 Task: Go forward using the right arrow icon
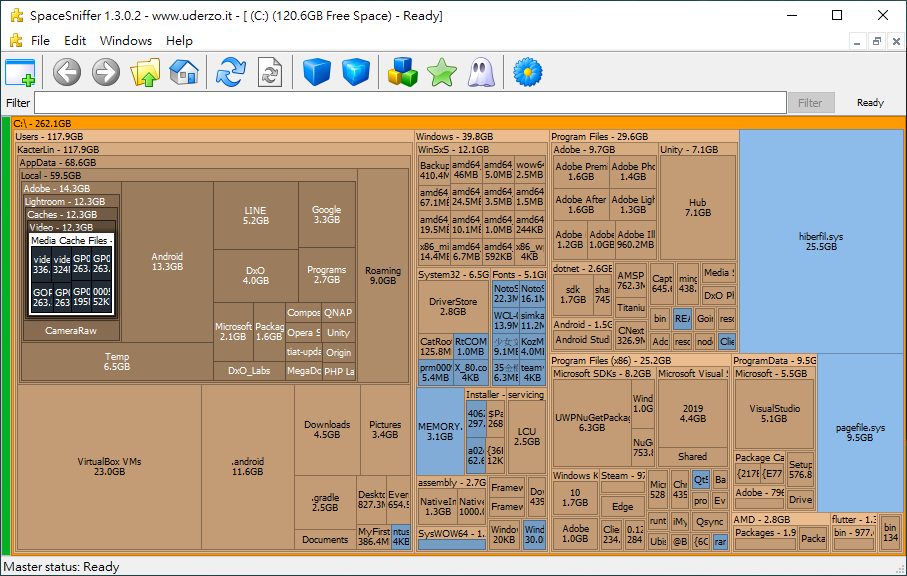click(x=106, y=72)
